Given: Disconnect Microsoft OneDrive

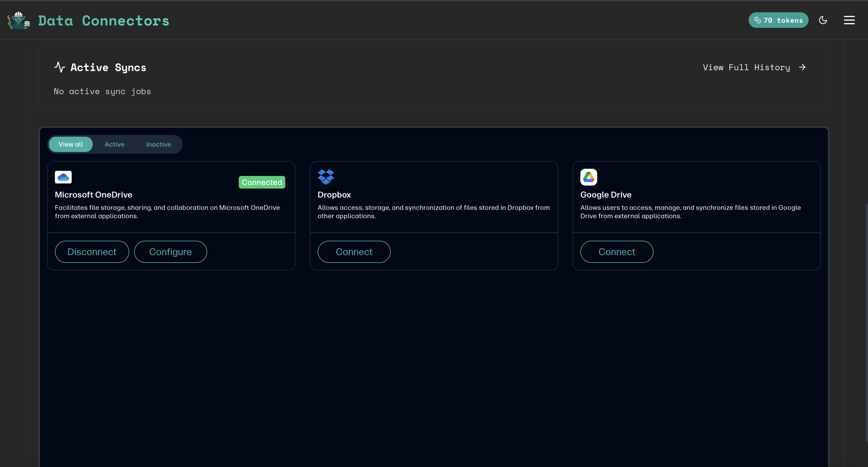Looking at the screenshot, I should click(92, 251).
